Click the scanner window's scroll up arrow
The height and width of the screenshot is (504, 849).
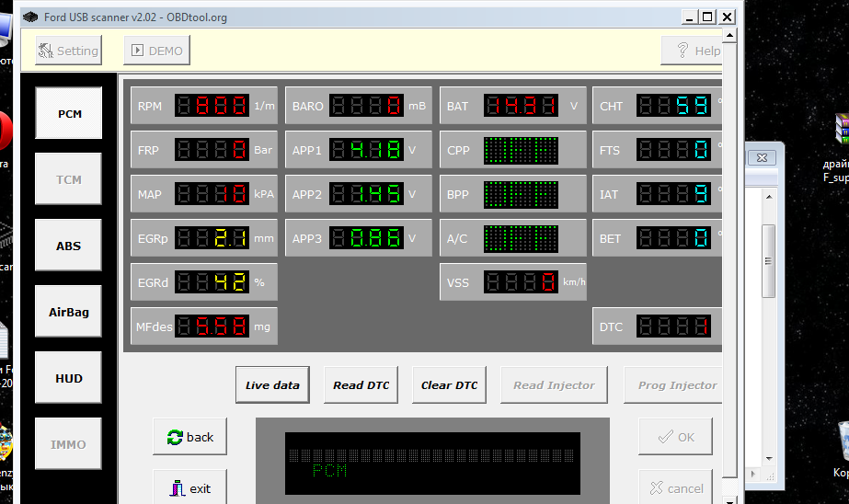coord(729,36)
